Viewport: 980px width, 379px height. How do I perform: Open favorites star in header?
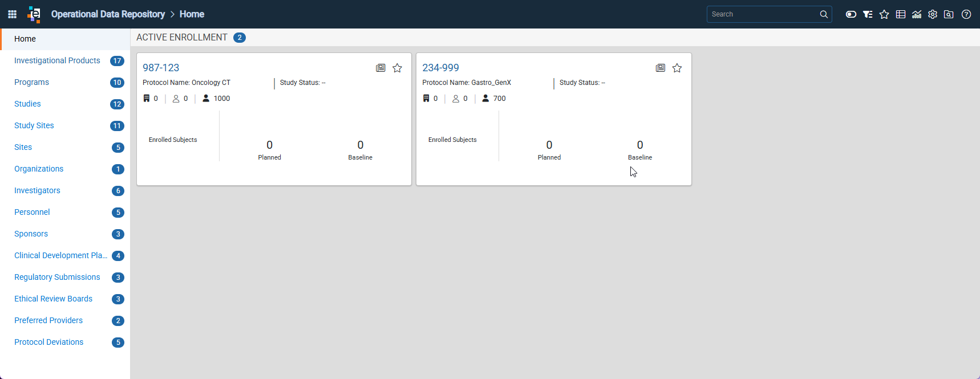[884, 14]
